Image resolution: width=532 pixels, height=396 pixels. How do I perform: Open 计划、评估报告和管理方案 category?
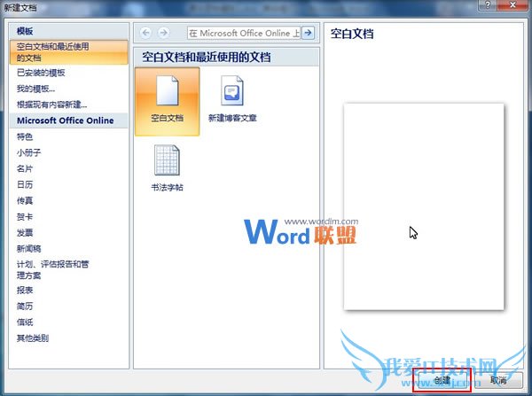click(52, 269)
